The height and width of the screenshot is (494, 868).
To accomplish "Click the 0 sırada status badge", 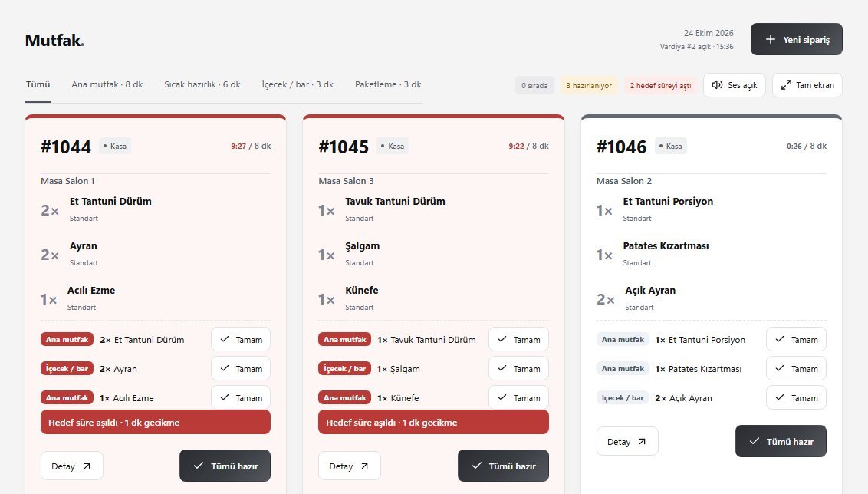I will [534, 85].
